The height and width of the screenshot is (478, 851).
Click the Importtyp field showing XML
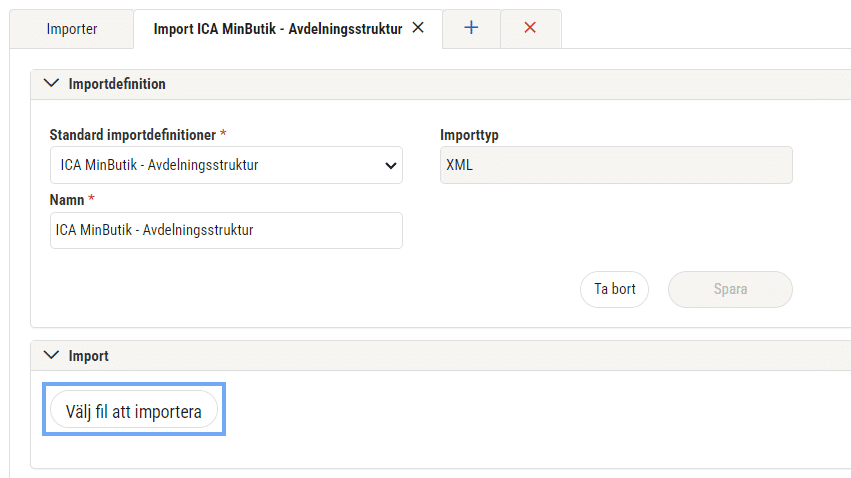pyautogui.click(x=616, y=165)
